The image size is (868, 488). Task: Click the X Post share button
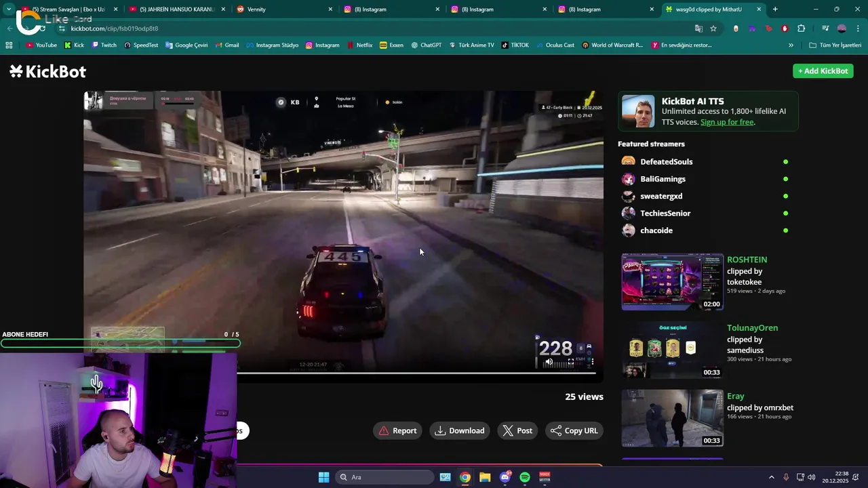[x=517, y=430]
